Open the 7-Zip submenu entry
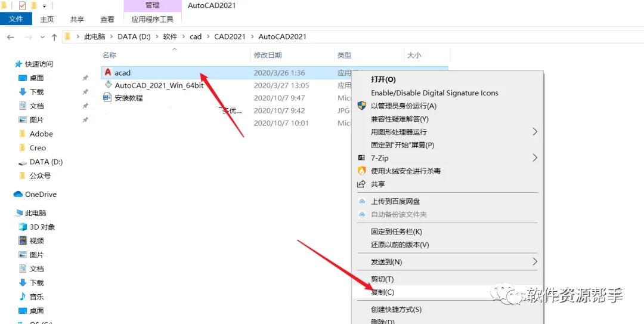 [379, 158]
